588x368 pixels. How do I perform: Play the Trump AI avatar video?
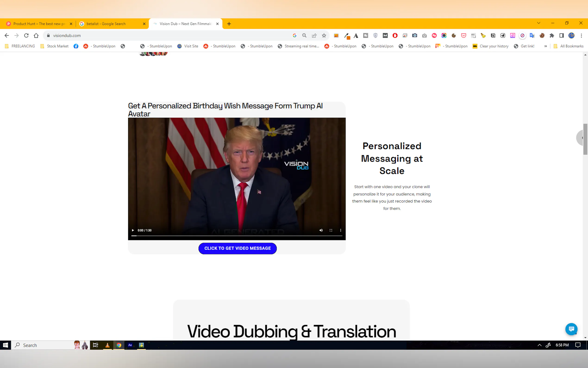tap(133, 230)
